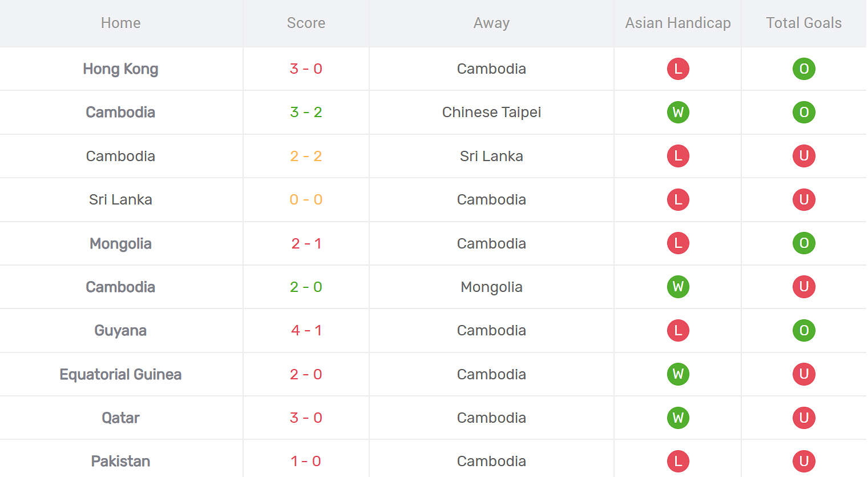Click the U total goals badge in Pakistan row
This screenshot has height=477, width=868.
pos(804,461)
